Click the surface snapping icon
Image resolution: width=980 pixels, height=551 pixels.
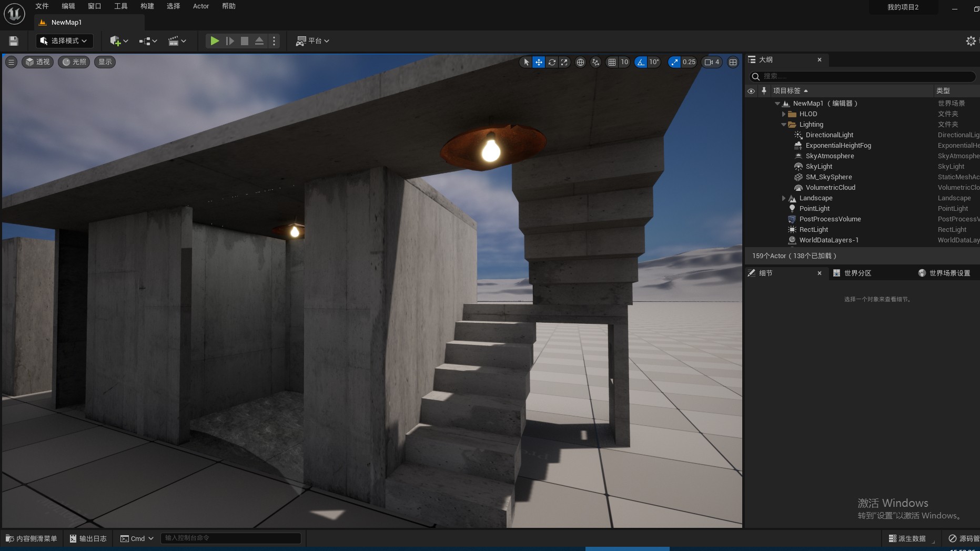(x=595, y=62)
